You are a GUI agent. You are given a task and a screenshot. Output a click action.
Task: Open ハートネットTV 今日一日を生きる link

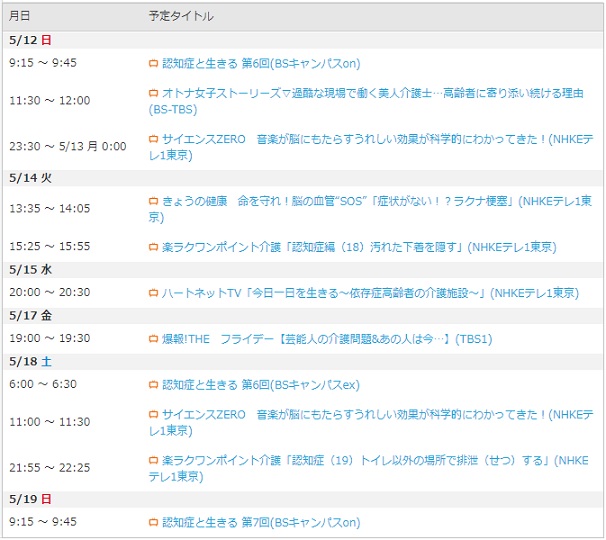[x=370, y=293]
